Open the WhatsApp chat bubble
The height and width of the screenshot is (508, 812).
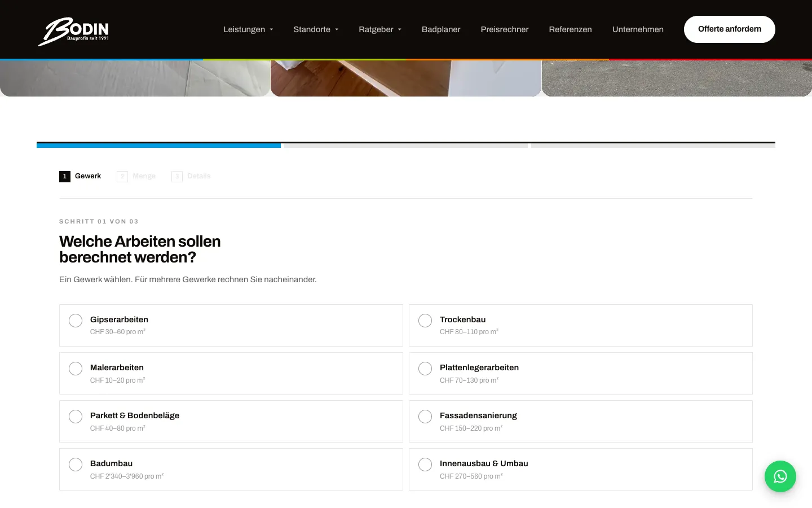780,476
